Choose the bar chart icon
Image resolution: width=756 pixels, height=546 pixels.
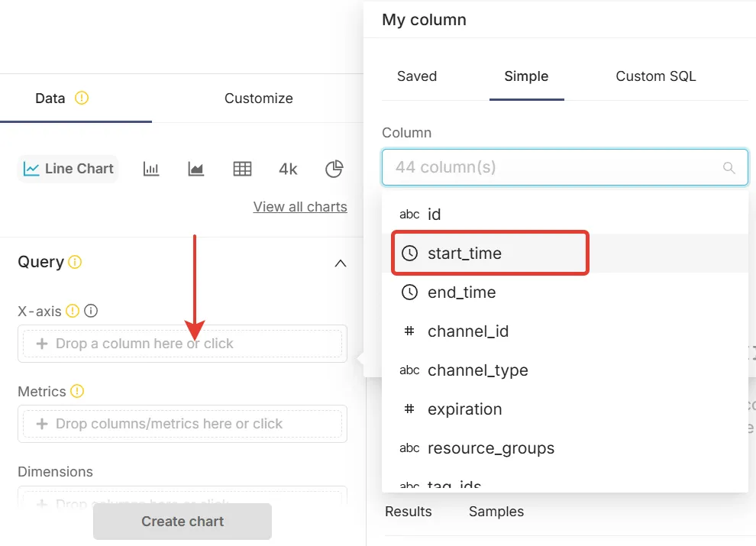[x=151, y=169]
